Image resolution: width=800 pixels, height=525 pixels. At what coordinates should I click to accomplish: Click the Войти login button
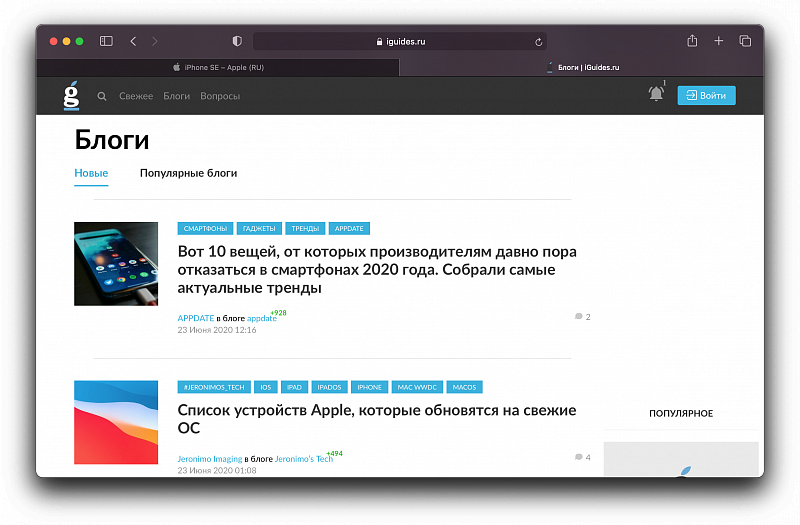click(x=706, y=95)
